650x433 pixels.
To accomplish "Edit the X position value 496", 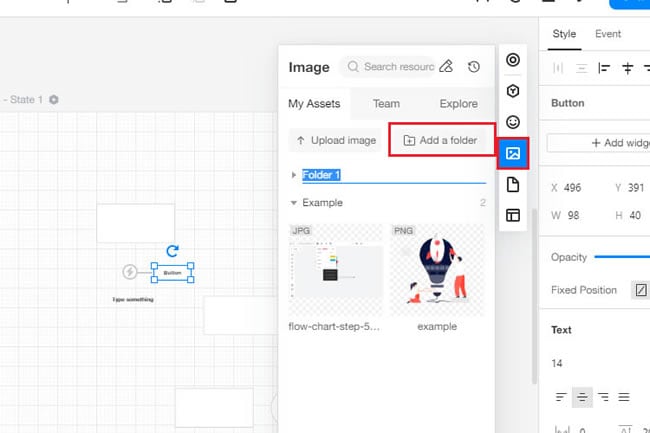I will pos(572,188).
